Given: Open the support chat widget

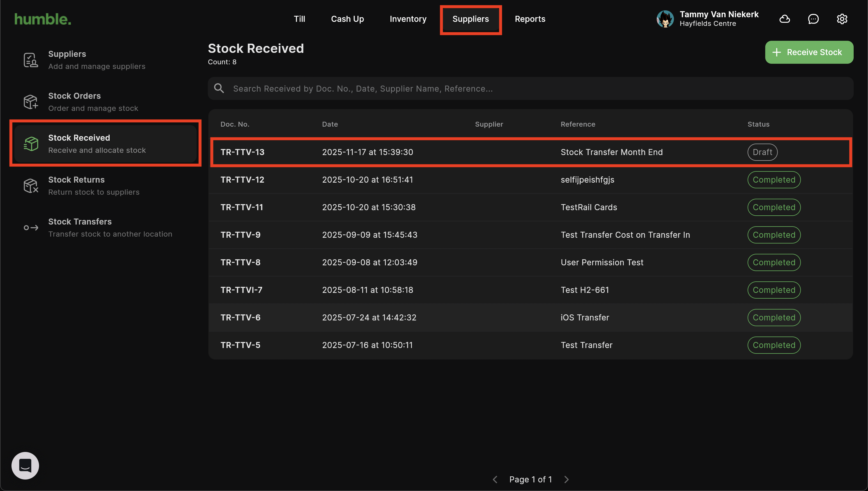Looking at the screenshot, I should point(25,465).
